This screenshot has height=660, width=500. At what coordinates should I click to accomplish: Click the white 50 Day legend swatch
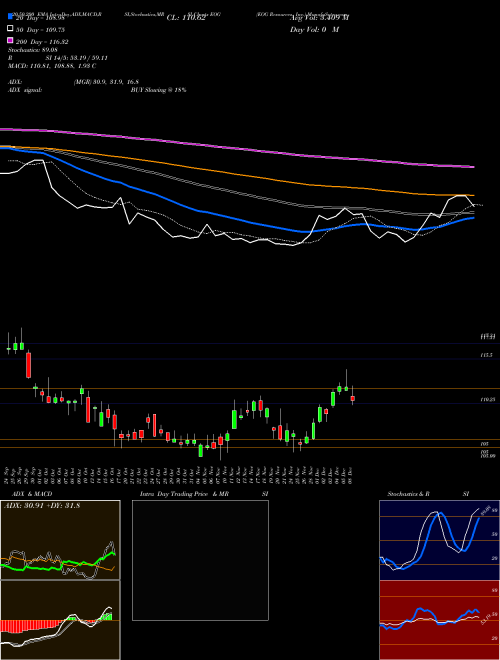coord(10,29)
